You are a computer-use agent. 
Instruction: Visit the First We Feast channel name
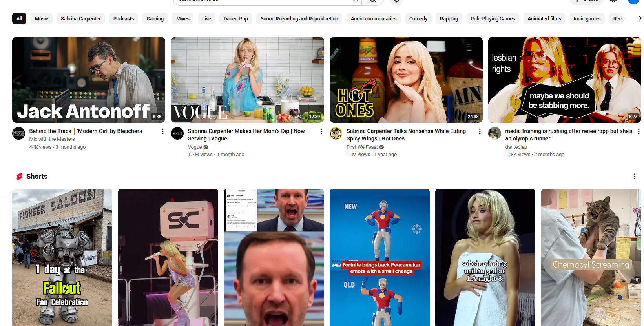[x=362, y=147]
